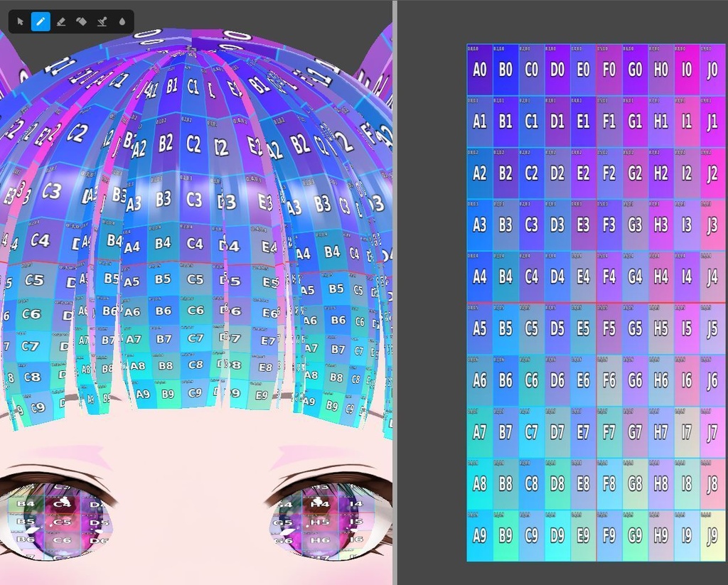Select the arrow selection tool
This screenshot has height=585, width=728.
pos(20,22)
